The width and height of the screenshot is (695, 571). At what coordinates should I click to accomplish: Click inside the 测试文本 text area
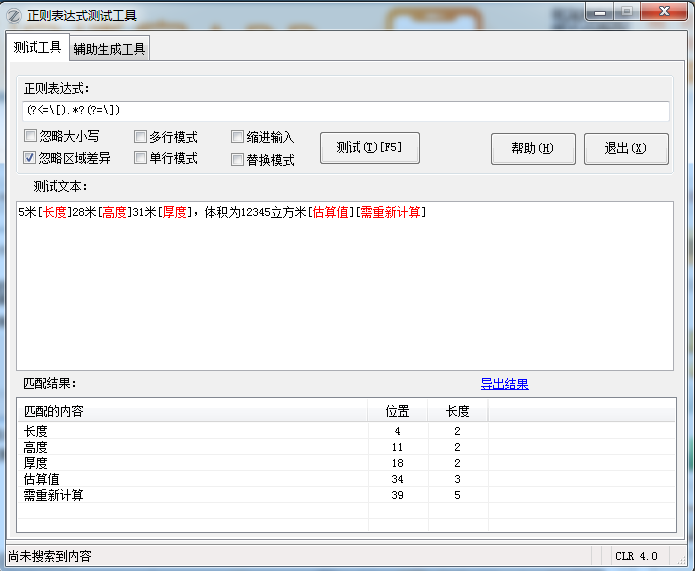(x=344, y=290)
